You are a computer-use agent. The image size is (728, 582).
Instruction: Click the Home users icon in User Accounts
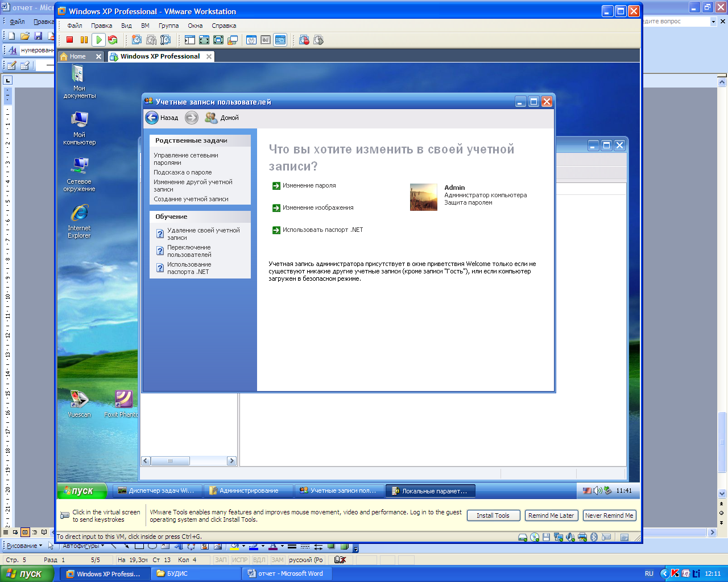tap(211, 118)
